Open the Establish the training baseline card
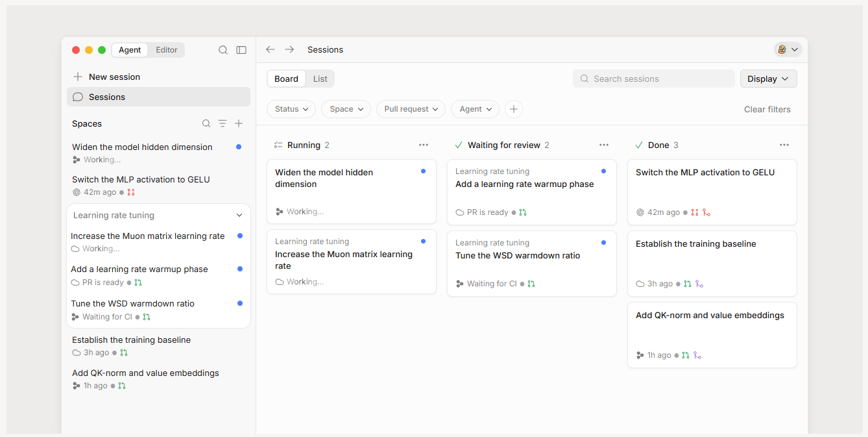The image size is (868, 437). (712, 264)
